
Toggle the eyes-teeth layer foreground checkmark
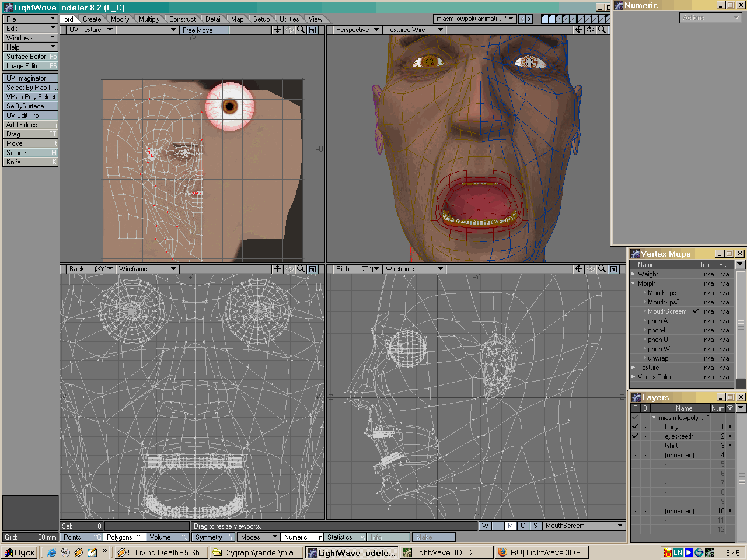coord(635,436)
